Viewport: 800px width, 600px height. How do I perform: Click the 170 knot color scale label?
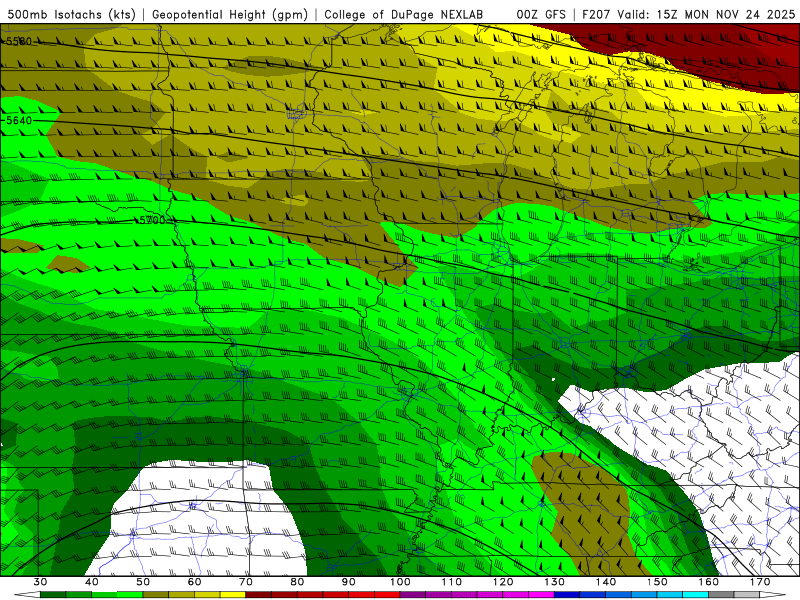(760, 582)
